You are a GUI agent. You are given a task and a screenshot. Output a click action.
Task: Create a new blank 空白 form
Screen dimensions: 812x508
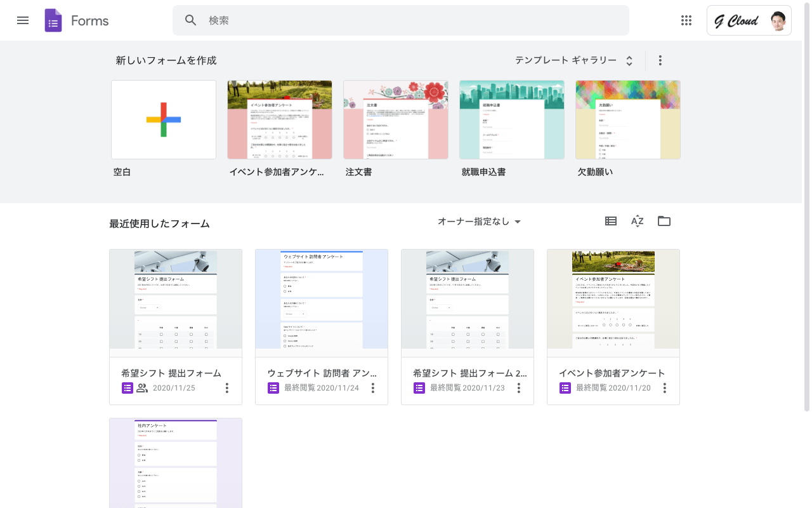[x=164, y=119]
